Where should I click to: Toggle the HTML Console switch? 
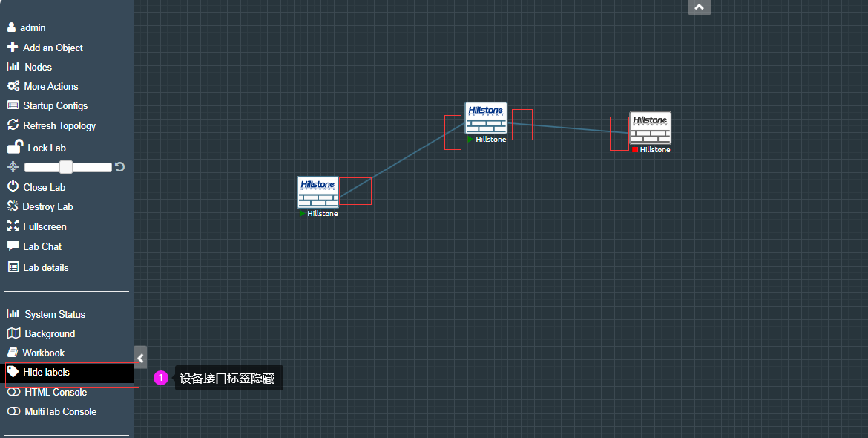(14, 392)
